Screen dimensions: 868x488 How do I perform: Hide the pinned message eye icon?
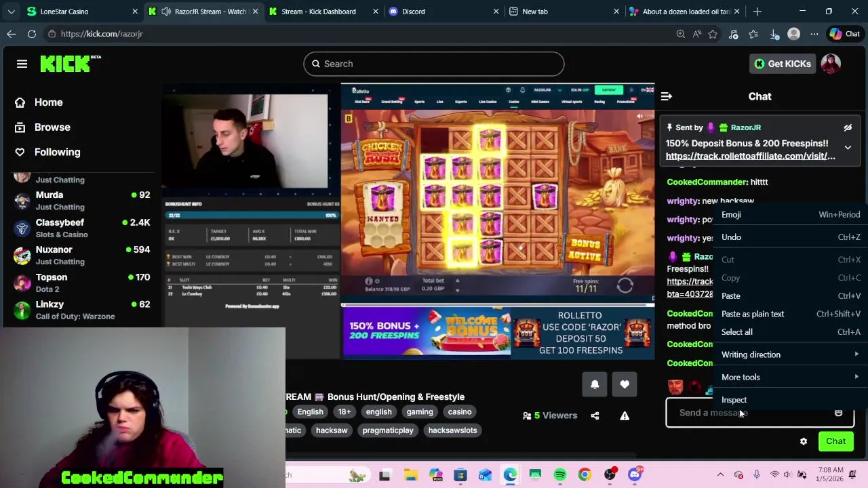[848, 127]
